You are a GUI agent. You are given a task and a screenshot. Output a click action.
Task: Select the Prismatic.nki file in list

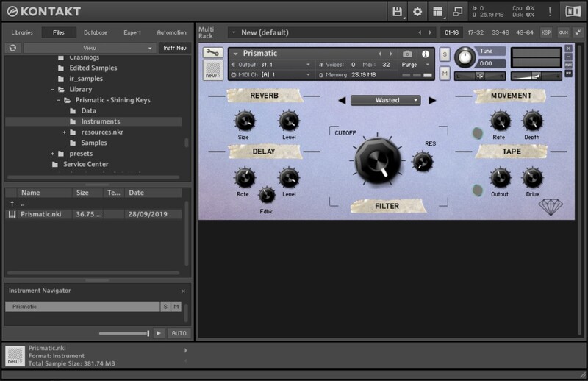40,214
